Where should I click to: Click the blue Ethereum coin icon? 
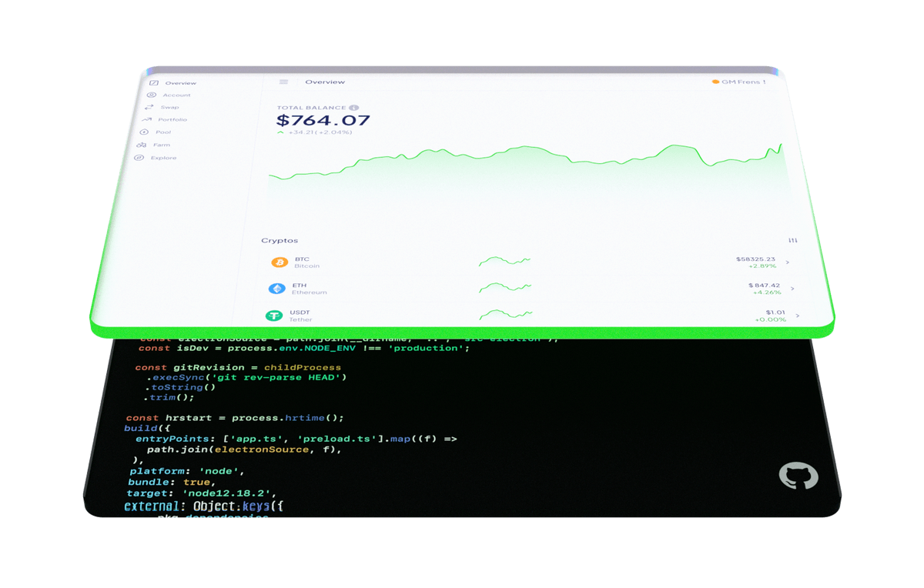tap(276, 289)
